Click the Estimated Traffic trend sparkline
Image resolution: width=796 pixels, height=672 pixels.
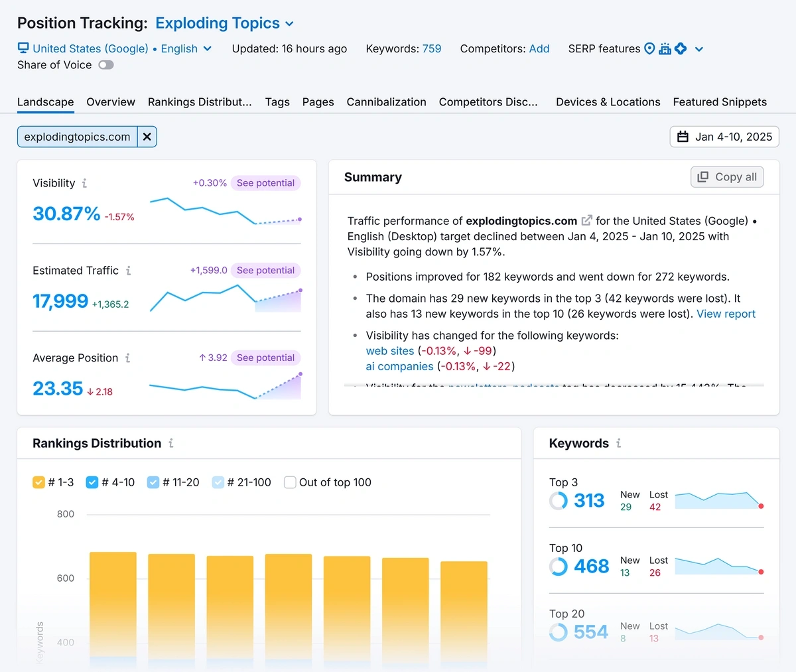(226, 299)
